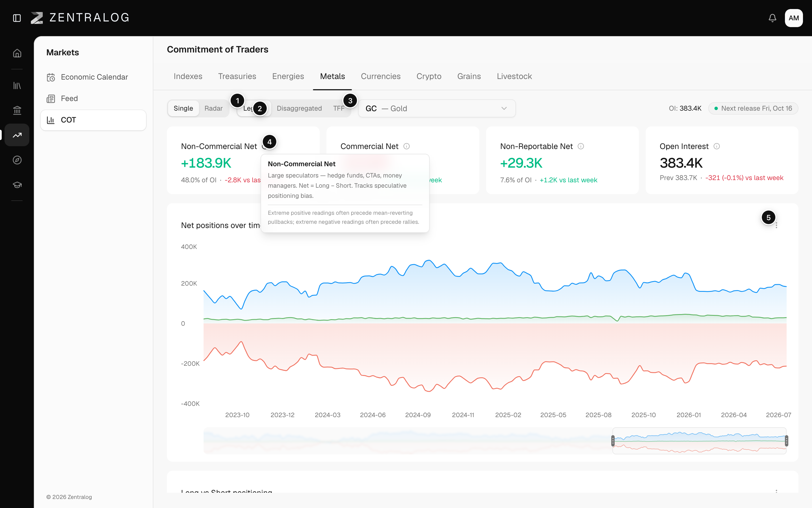
Task: Click the 383.4K Open Interest value
Action: coord(681,163)
